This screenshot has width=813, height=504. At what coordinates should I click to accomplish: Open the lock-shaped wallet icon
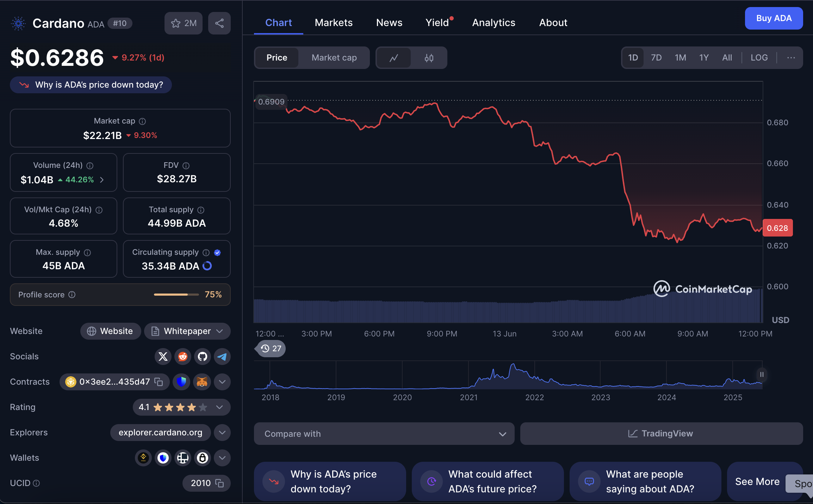tap(202, 458)
